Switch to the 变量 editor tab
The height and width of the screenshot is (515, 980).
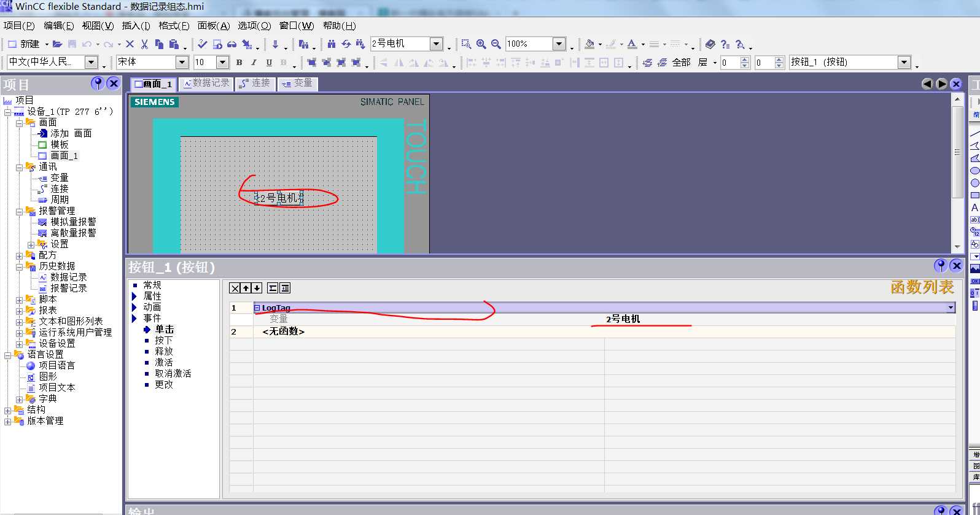[297, 83]
